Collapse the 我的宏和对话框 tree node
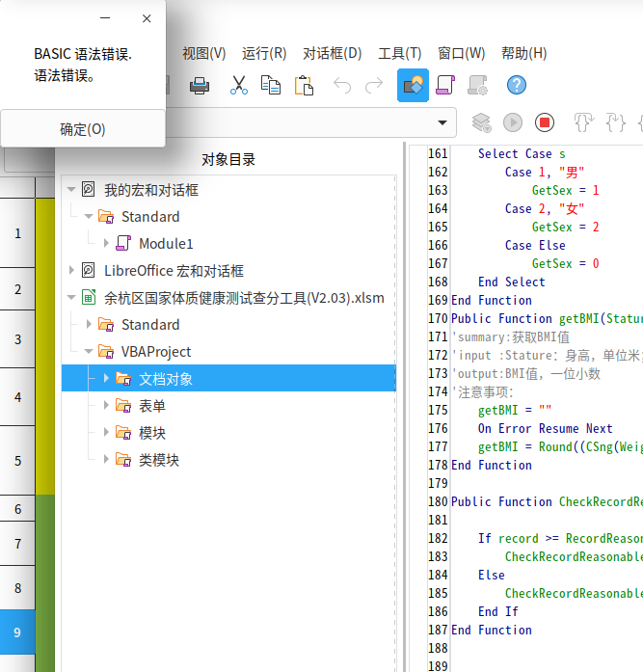Image resolution: width=643 pixels, height=672 pixels. click(x=71, y=190)
